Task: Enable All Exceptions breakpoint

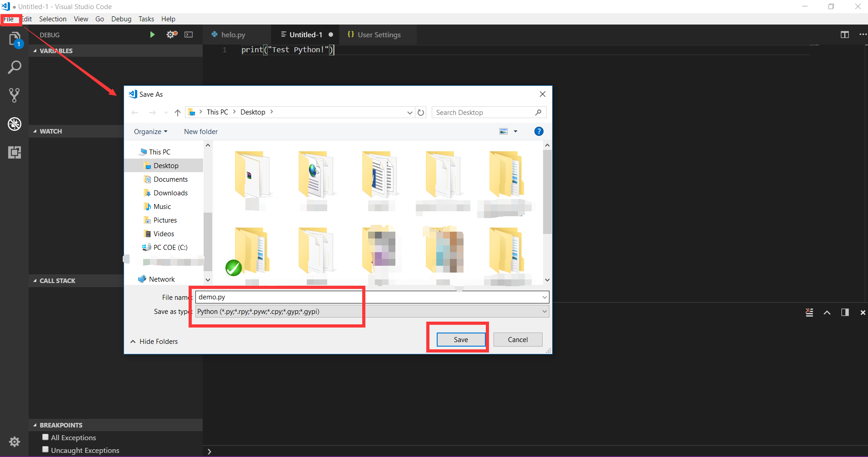Action: (45, 437)
